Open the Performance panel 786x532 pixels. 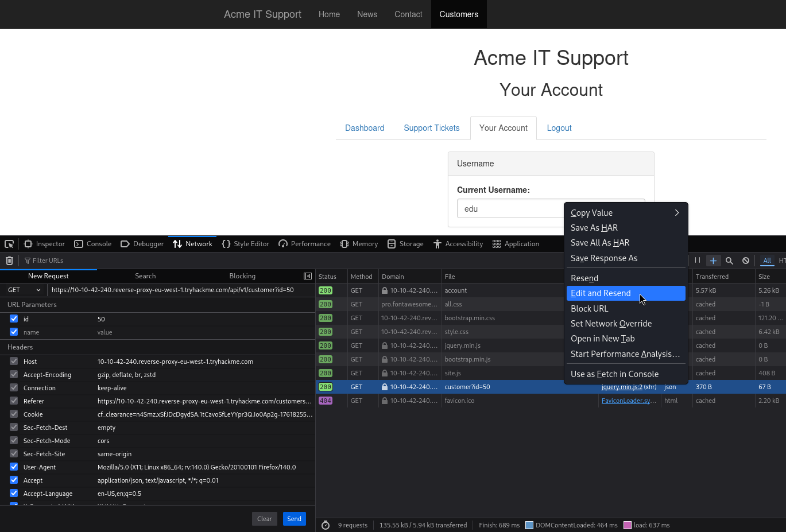(x=304, y=244)
